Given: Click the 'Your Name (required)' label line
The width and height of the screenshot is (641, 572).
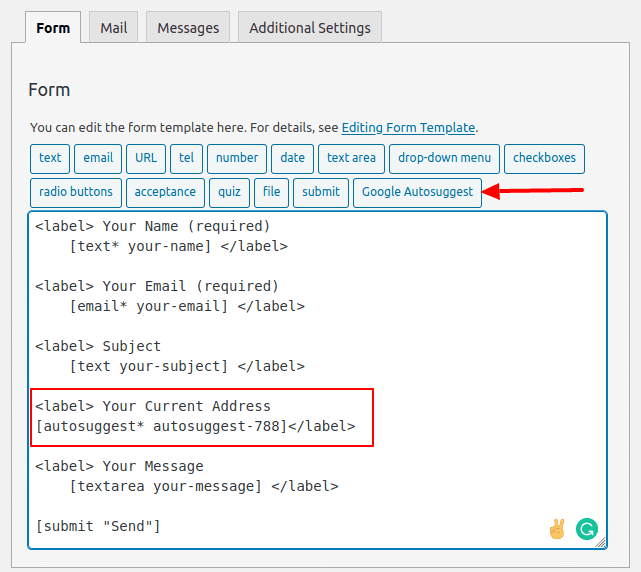Looking at the screenshot, I should (x=153, y=227).
